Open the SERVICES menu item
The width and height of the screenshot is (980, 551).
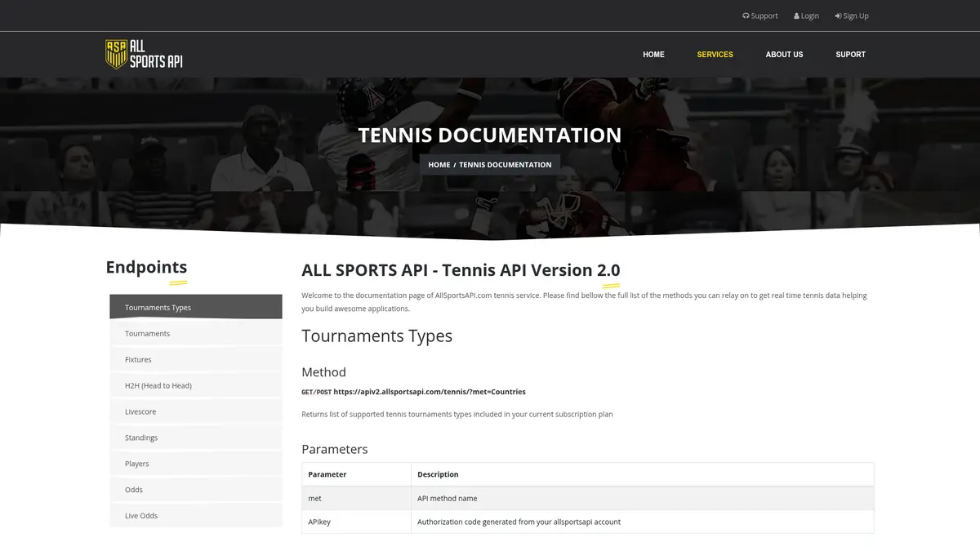pos(715,55)
